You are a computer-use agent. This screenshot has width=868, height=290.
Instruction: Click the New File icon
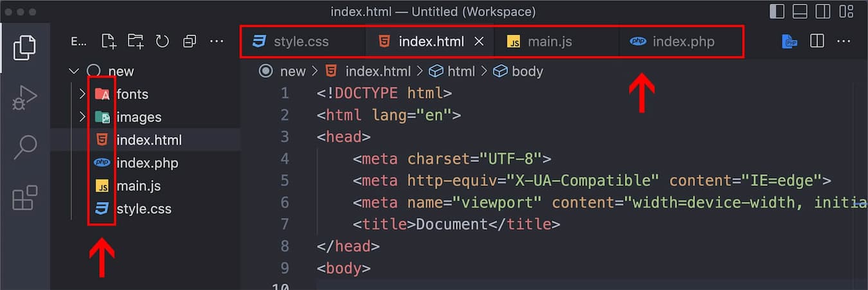click(109, 42)
